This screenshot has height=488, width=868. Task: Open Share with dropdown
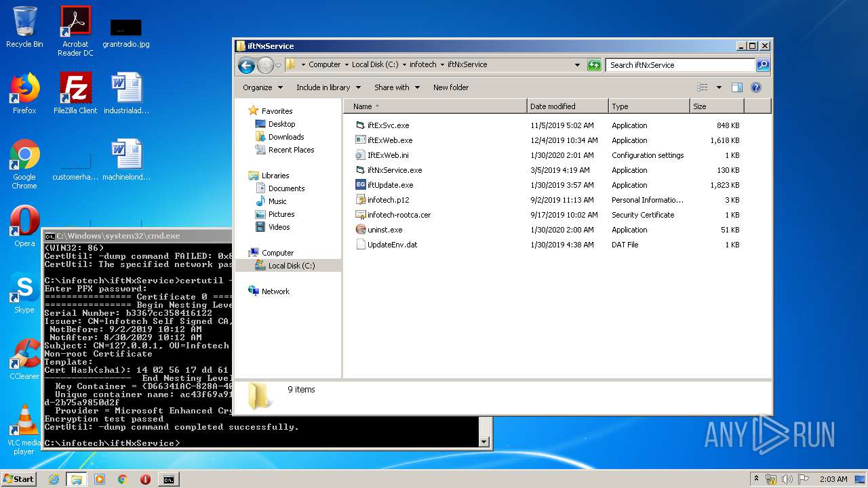click(x=397, y=87)
